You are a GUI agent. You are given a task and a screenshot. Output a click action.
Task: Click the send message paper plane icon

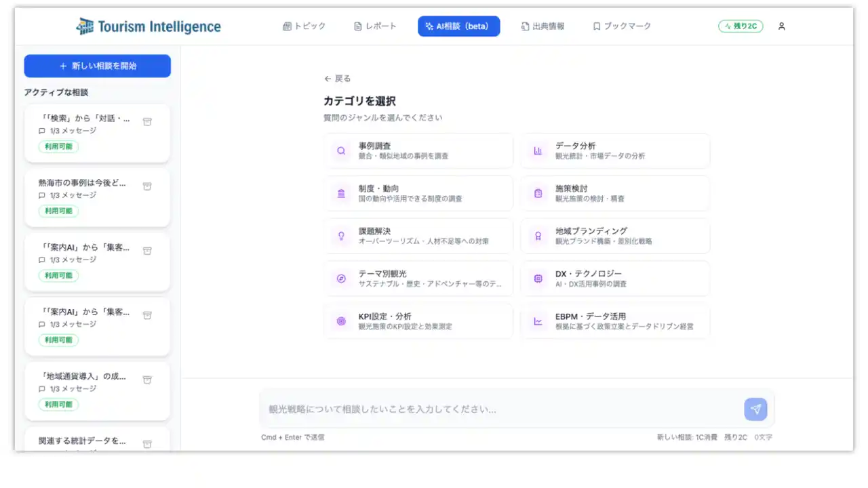pyautogui.click(x=755, y=409)
